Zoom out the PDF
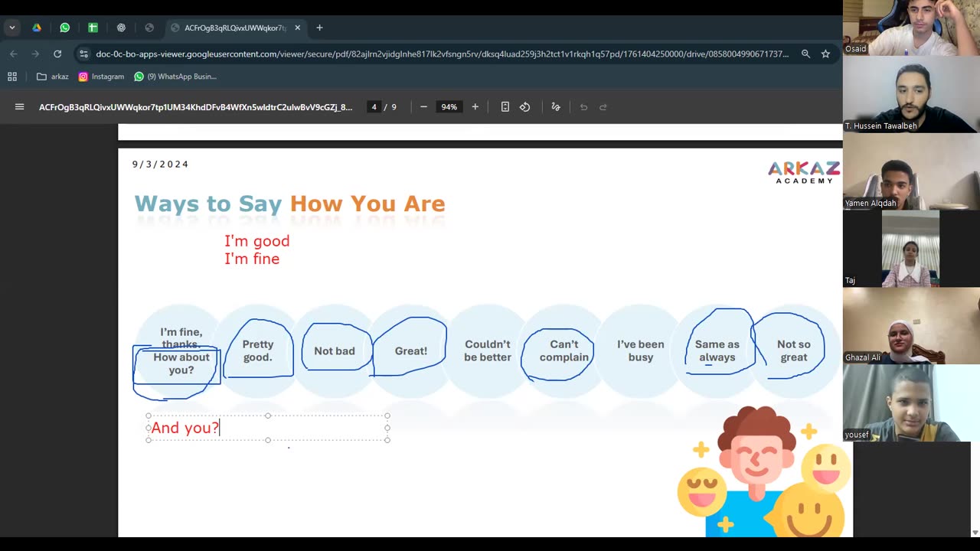 pos(423,107)
